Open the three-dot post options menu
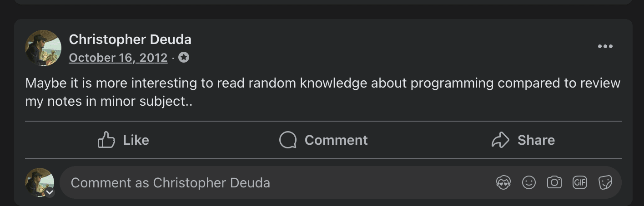The width and height of the screenshot is (644, 206). point(605,46)
